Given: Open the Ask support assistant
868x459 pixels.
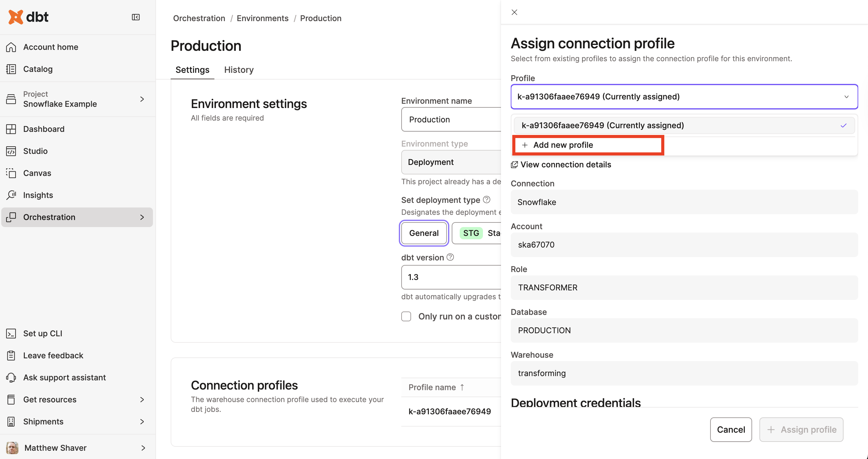Looking at the screenshot, I should 64,377.
